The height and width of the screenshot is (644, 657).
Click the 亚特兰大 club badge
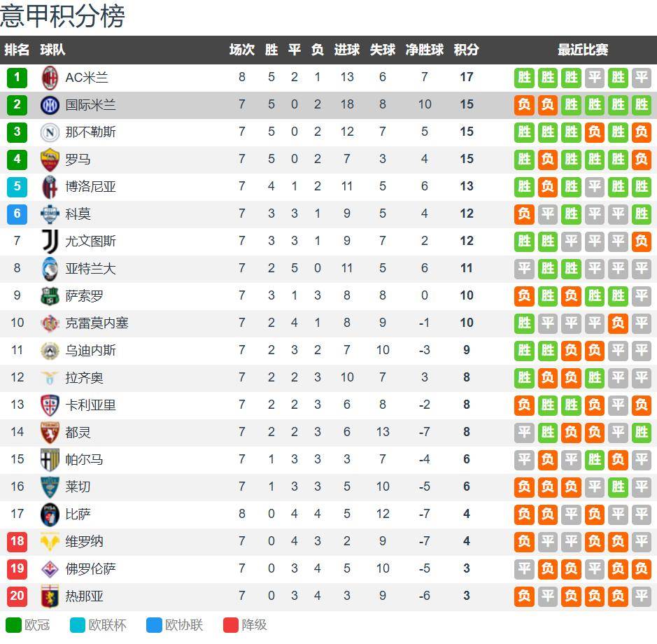pyautogui.click(x=50, y=268)
